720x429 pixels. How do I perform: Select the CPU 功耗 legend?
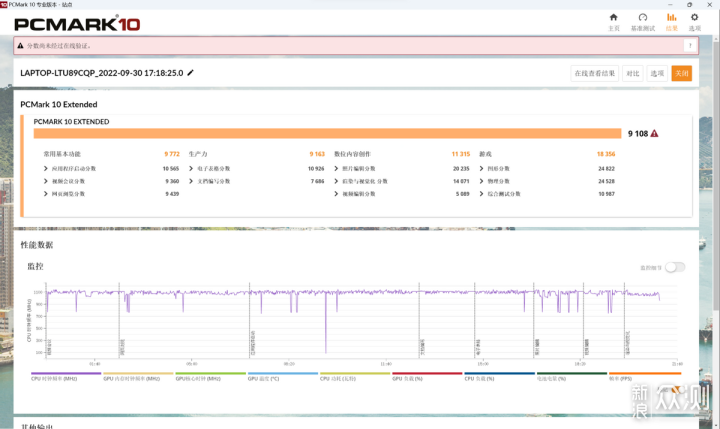355,377
